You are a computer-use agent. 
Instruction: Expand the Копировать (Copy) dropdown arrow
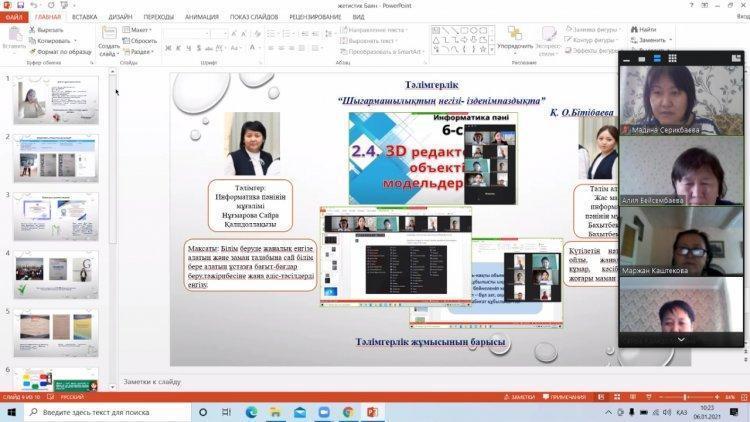coord(75,41)
